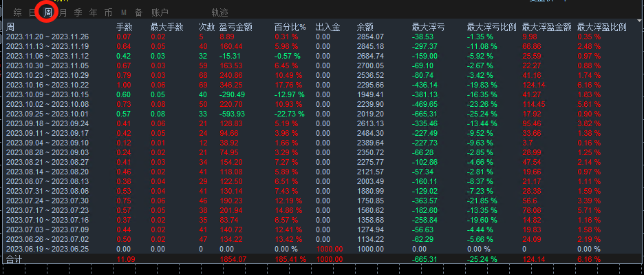Click the 最大浮亏比例 column header
644x275 pixels.
(x=491, y=28)
